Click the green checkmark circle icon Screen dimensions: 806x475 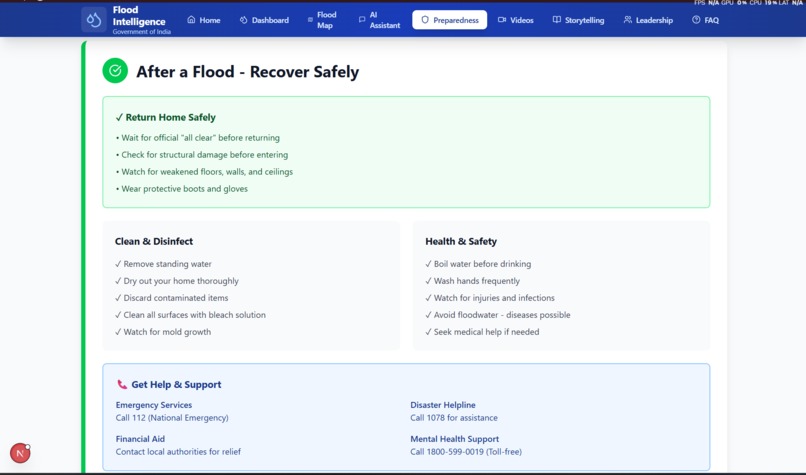click(x=115, y=70)
